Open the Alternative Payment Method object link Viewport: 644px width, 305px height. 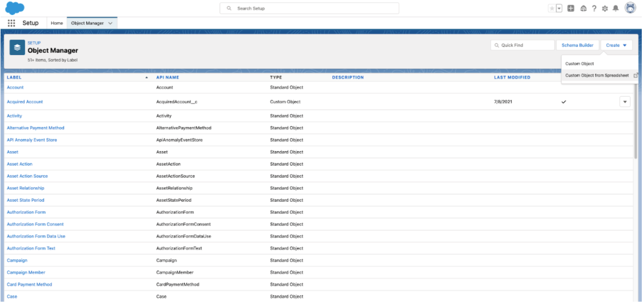[x=35, y=128]
